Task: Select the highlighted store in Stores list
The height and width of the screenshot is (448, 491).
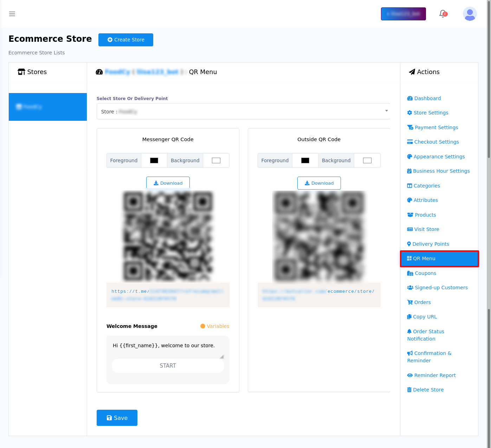Action: [x=48, y=107]
